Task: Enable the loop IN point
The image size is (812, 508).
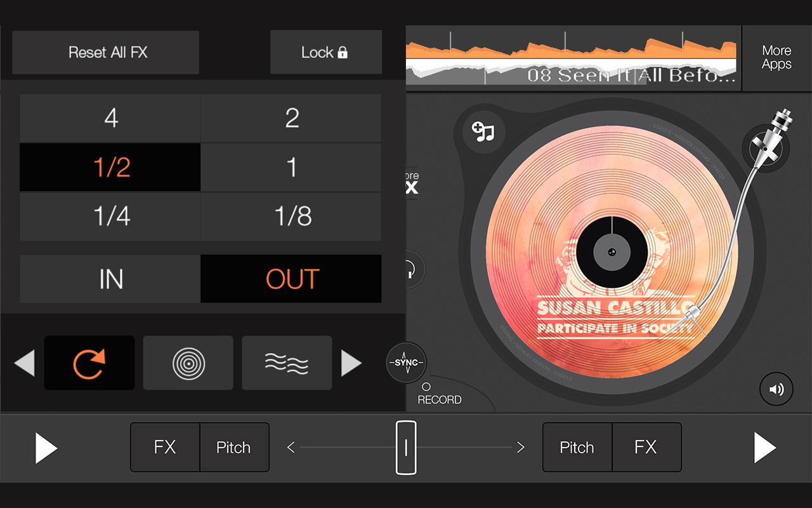Action: pyautogui.click(x=110, y=279)
